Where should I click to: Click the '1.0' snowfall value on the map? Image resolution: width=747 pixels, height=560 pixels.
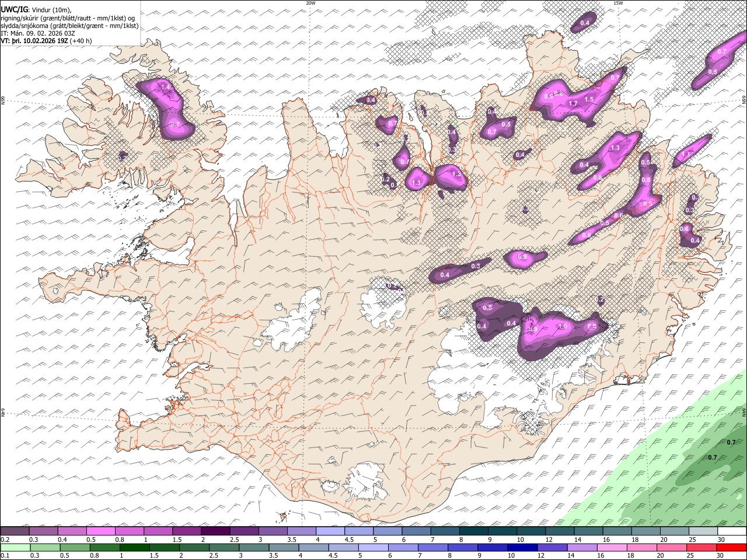click(563, 327)
